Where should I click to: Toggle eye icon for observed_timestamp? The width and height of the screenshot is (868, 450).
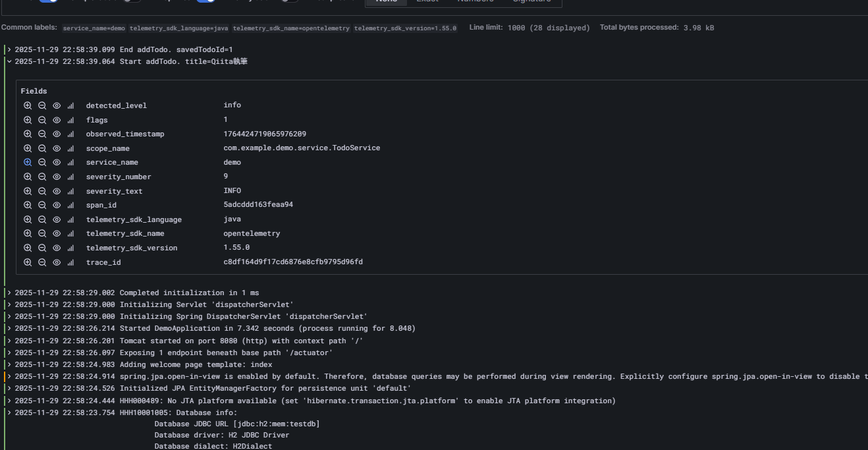tap(57, 134)
